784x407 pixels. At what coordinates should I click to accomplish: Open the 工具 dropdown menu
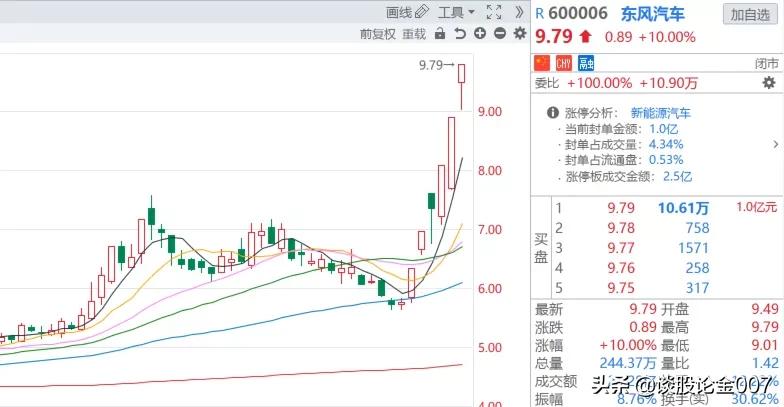point(456,12)
